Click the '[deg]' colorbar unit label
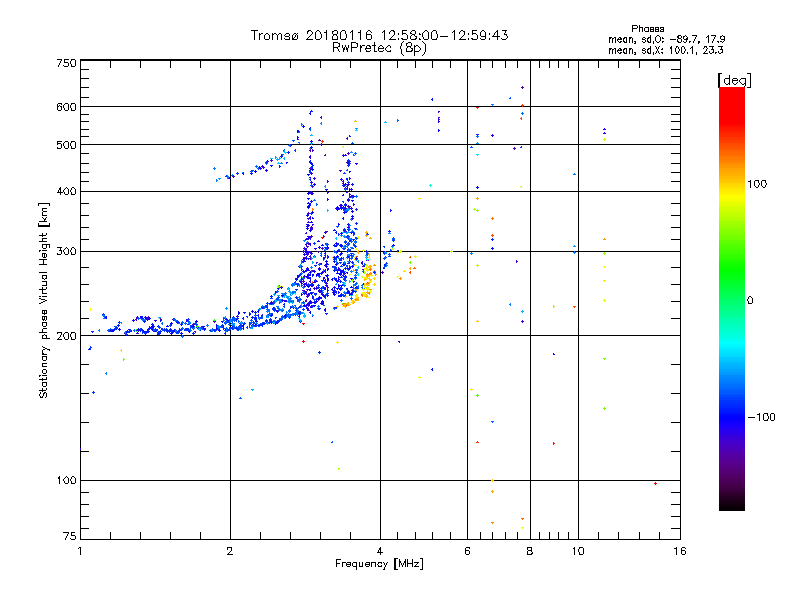This screenshot has height=600, width=800. 734,80
